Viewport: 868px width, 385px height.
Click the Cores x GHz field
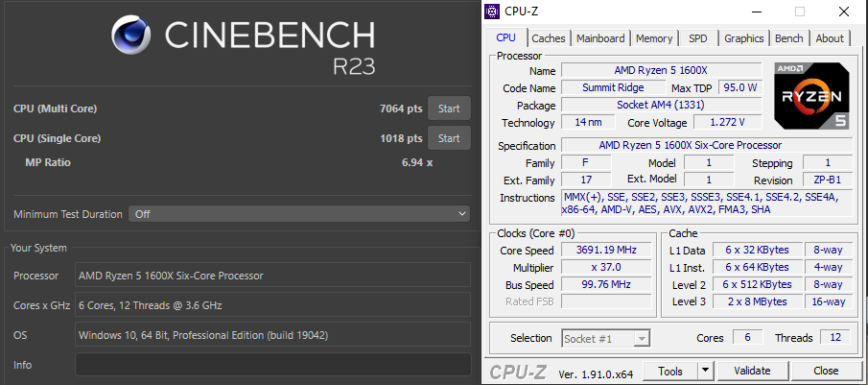click(273, 305)
